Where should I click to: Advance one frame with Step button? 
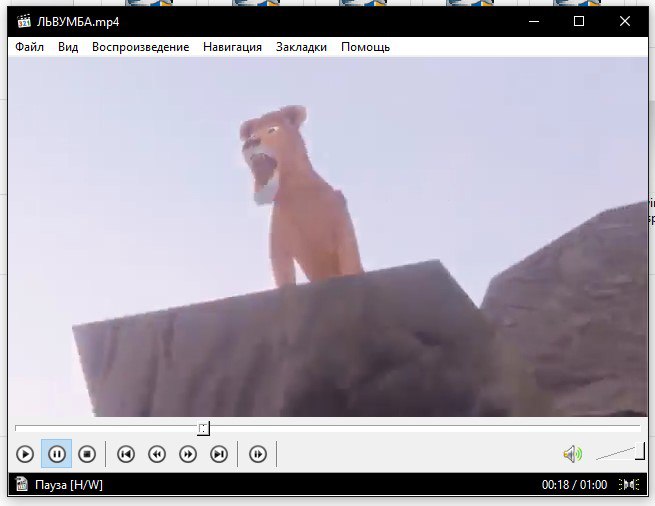pos(258,454)
